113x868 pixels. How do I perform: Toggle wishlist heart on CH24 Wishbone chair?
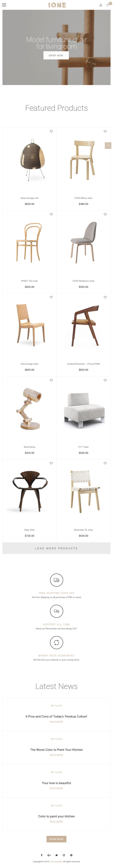[105, 214]
